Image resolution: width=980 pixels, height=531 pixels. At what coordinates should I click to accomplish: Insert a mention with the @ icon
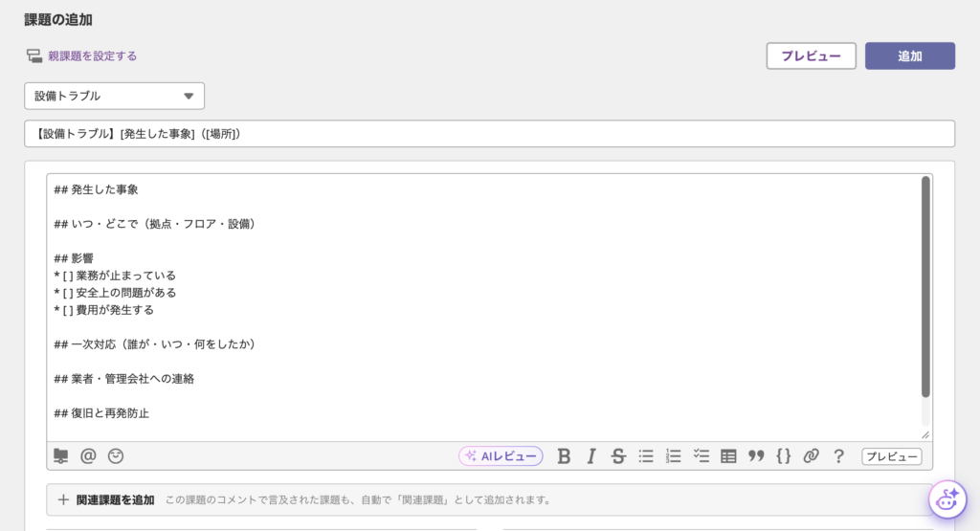pyautogui.click(x=88, y=456)
